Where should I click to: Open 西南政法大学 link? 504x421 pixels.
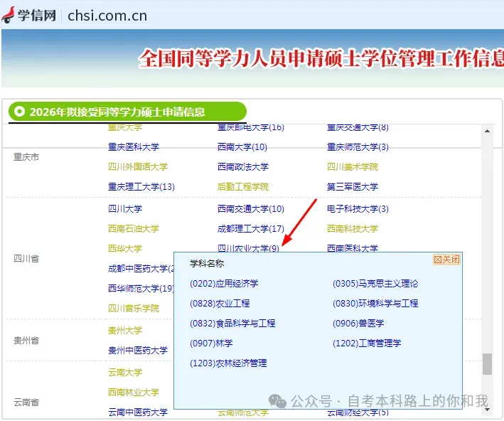(243, 166)
